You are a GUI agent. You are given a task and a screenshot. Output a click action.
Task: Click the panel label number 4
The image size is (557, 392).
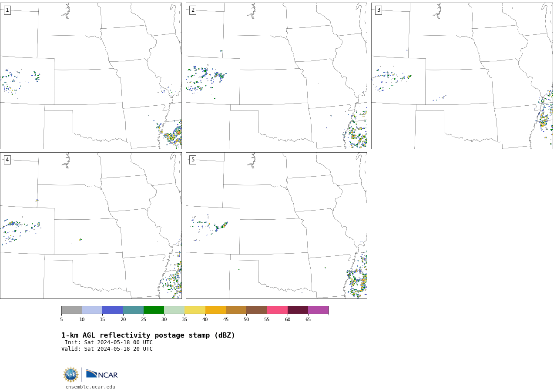[x=7, y=160]
